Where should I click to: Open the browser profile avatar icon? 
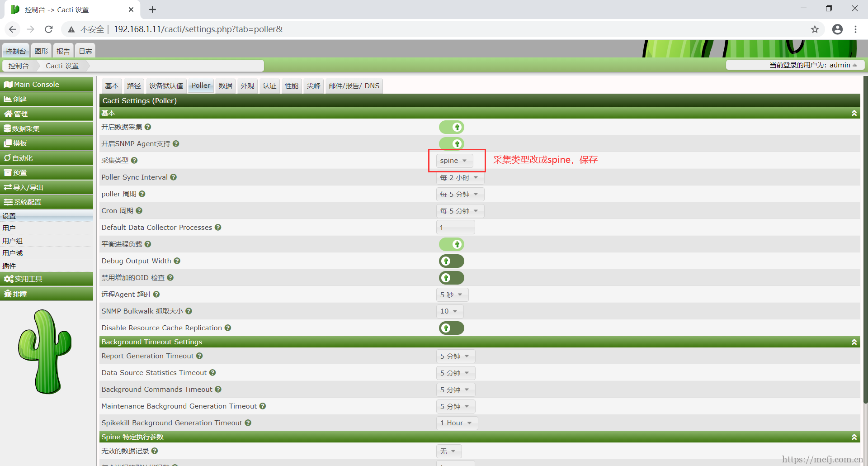pyautogui.click(x=837, y=29)
